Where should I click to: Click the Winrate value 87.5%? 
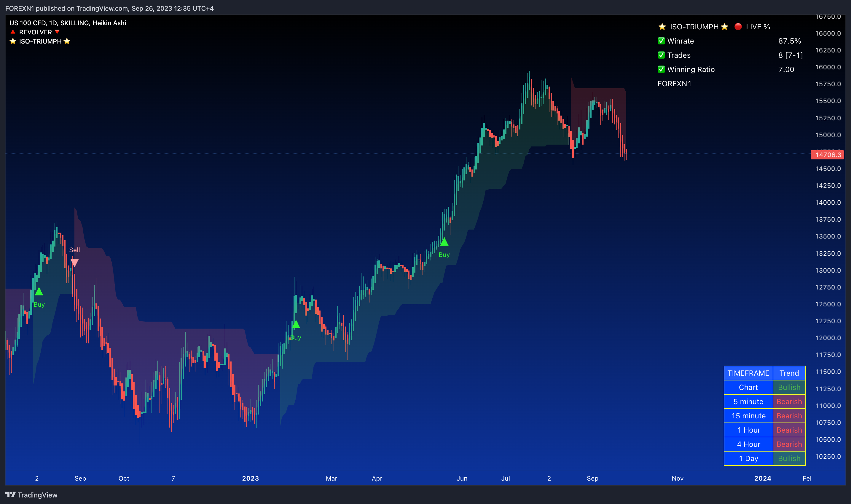(x=790, y=41)
